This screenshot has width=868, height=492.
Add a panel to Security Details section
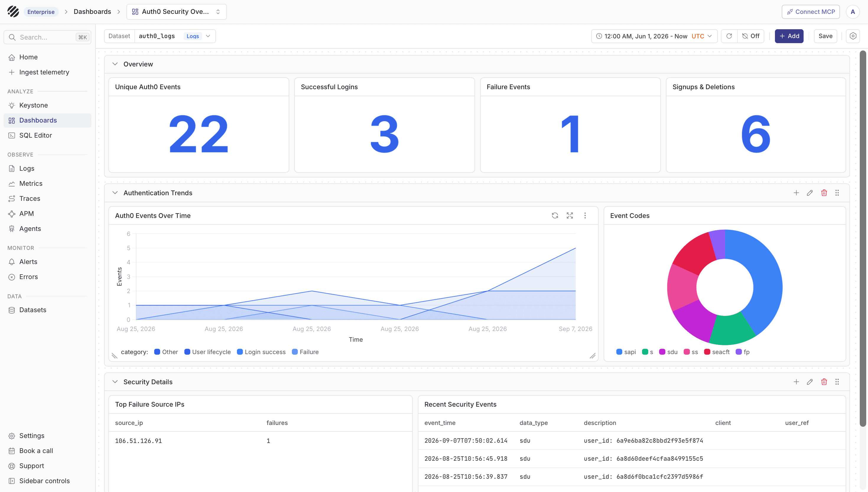click(796, 382)
